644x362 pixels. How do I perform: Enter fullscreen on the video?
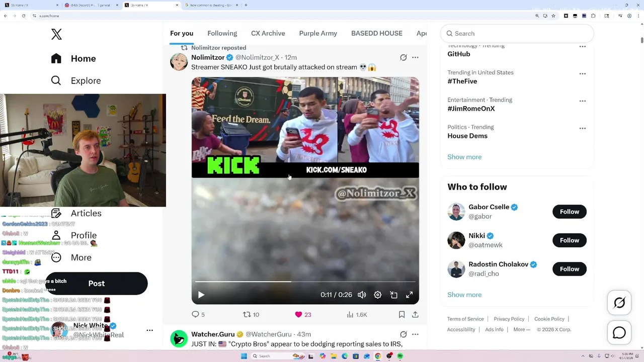click(410, 295)
